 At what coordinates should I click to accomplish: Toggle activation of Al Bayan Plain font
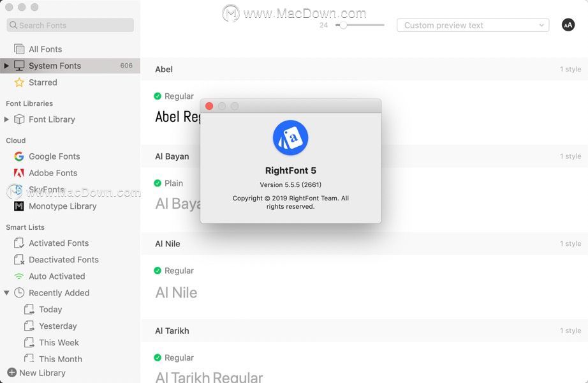[x=158, y=183]
